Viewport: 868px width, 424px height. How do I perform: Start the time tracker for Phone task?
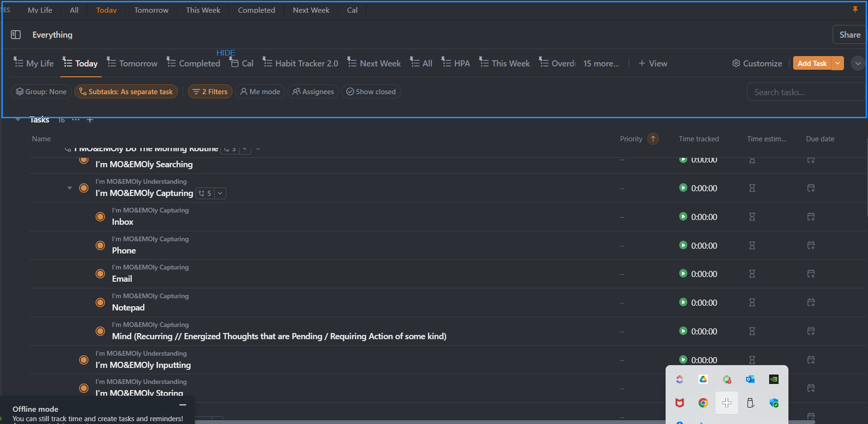pos(683,245)
